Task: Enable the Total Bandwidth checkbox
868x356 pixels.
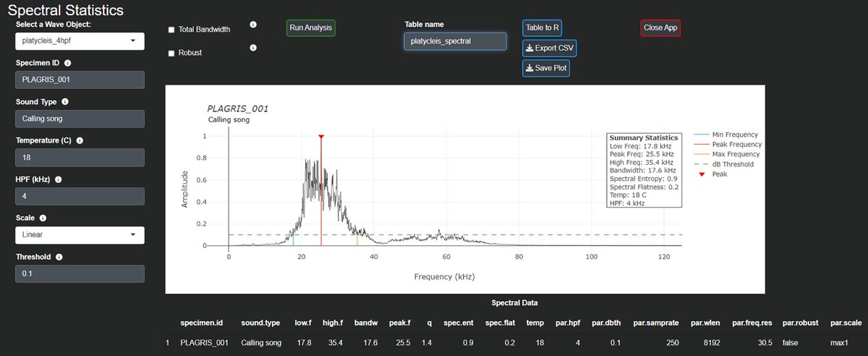Action: pos(171,30)
